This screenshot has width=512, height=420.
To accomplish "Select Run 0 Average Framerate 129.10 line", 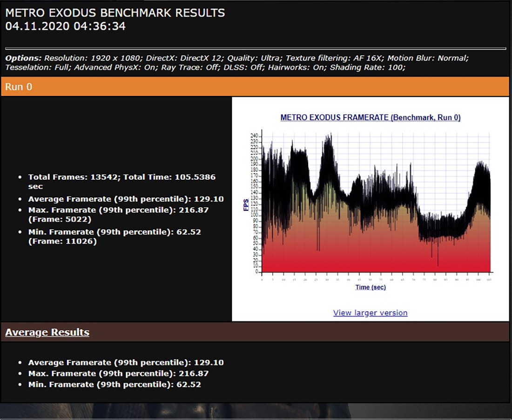I will [126, 199].
